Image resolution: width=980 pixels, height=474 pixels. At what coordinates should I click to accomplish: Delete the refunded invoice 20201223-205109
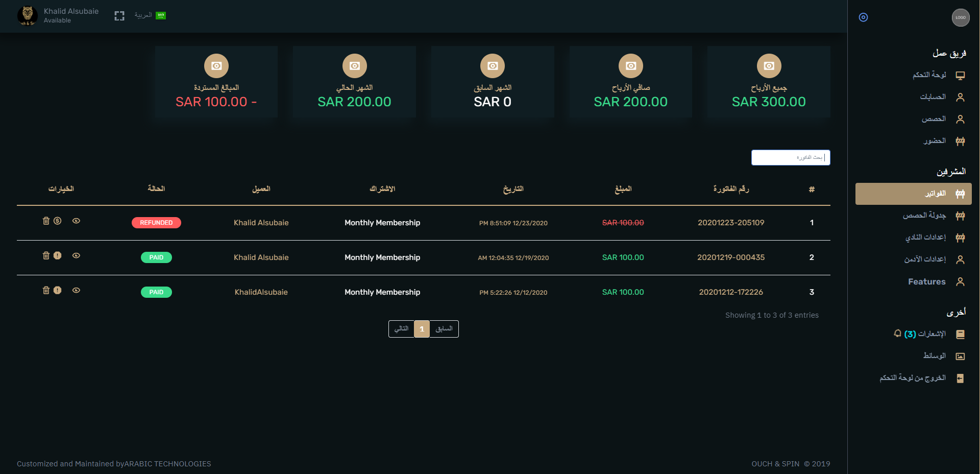46,221
